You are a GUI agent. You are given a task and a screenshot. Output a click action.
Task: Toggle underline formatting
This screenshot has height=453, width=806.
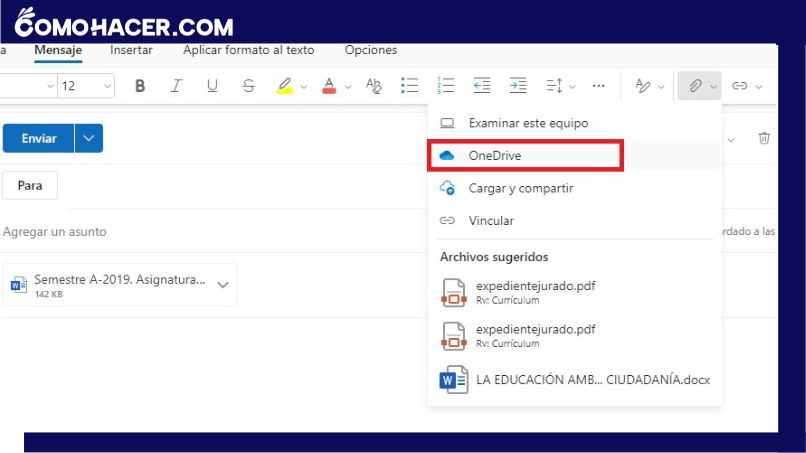point(212,86)
